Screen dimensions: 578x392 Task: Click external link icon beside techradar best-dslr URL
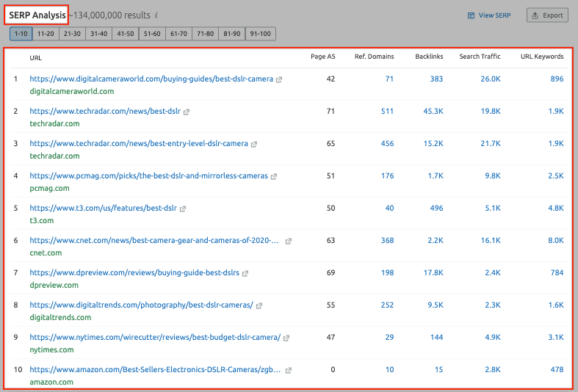tap(187, 112)
